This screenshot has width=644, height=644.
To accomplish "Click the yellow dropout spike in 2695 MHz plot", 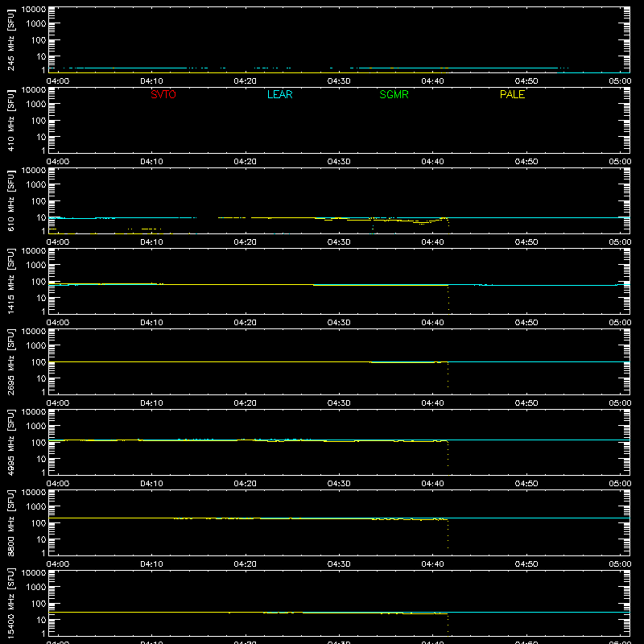I will (448, 375).
